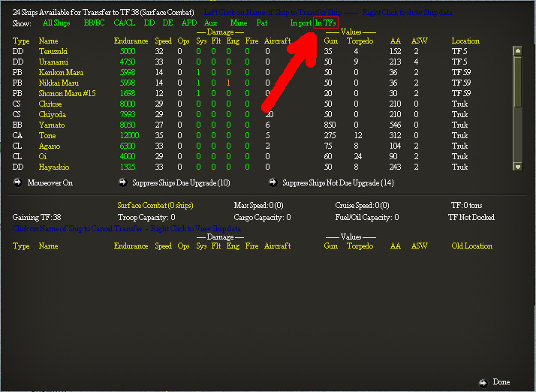Click TF Not Docked status text
This screenshot has height=392, width=536.
click(x=471, y=217)
